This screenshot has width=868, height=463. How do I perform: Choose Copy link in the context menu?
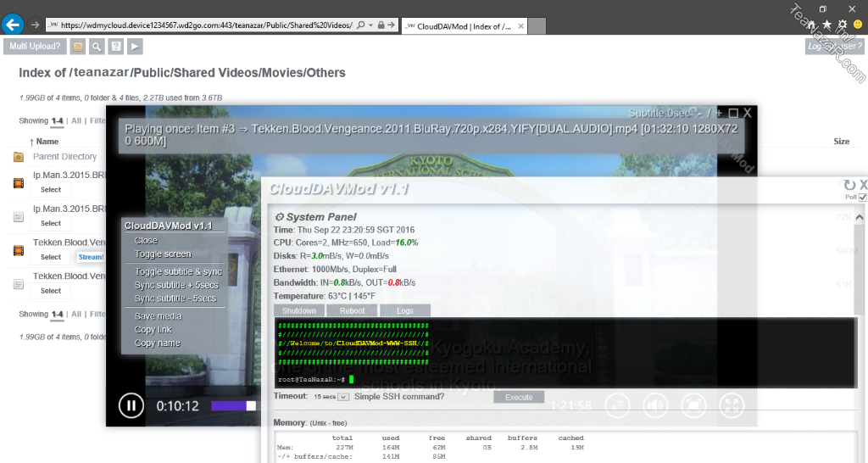[x=153, y=329]
